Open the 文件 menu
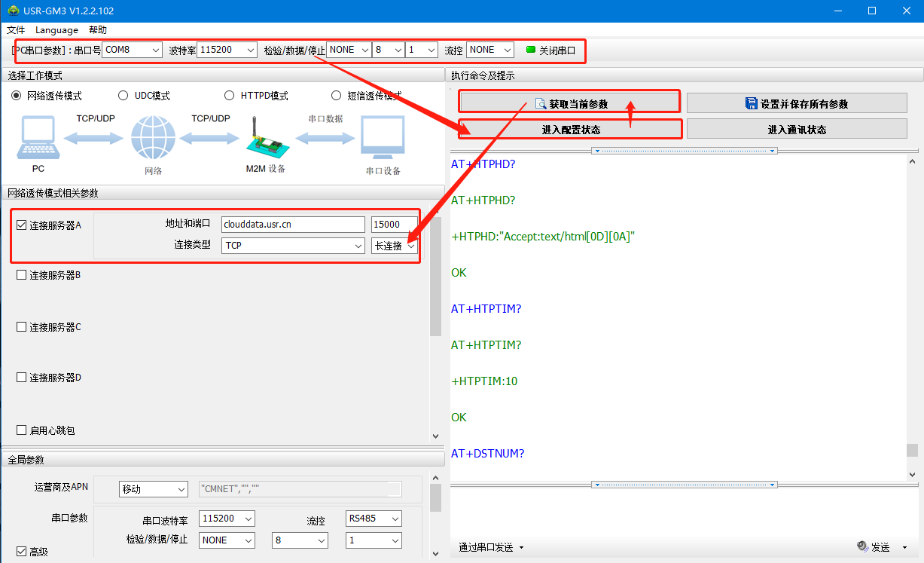The width and height of the screenshot is (924, 563). point(16,30)
